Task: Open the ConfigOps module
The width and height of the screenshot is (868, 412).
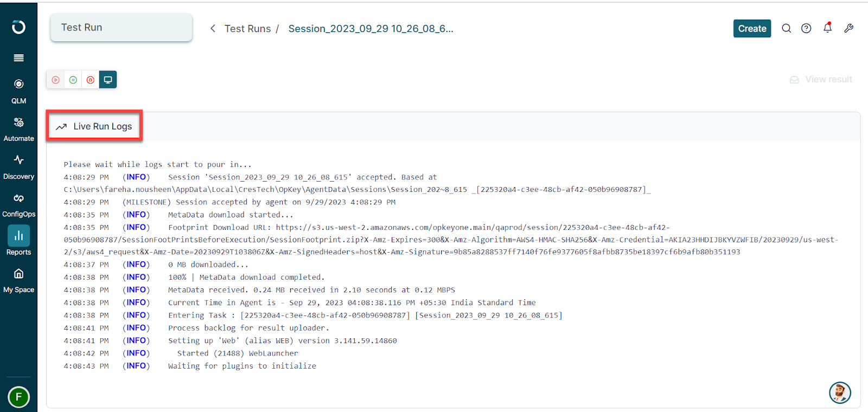Action: click(18, 205)
